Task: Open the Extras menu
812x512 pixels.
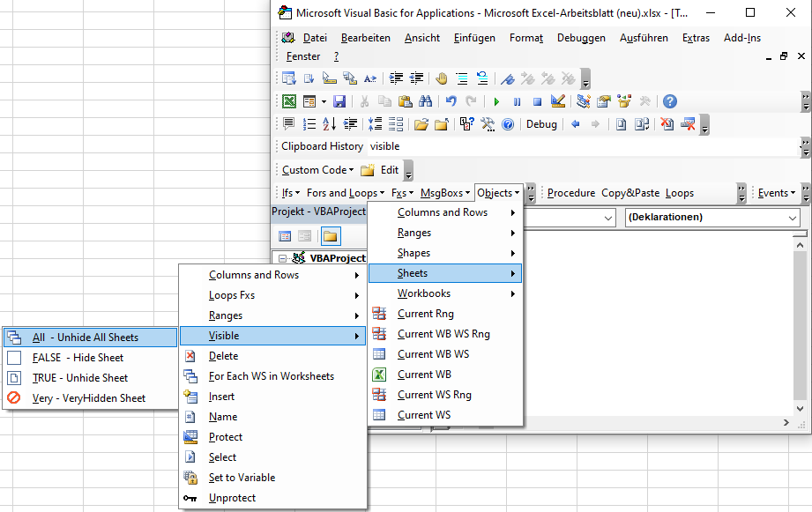Action: tap(696, 38)
